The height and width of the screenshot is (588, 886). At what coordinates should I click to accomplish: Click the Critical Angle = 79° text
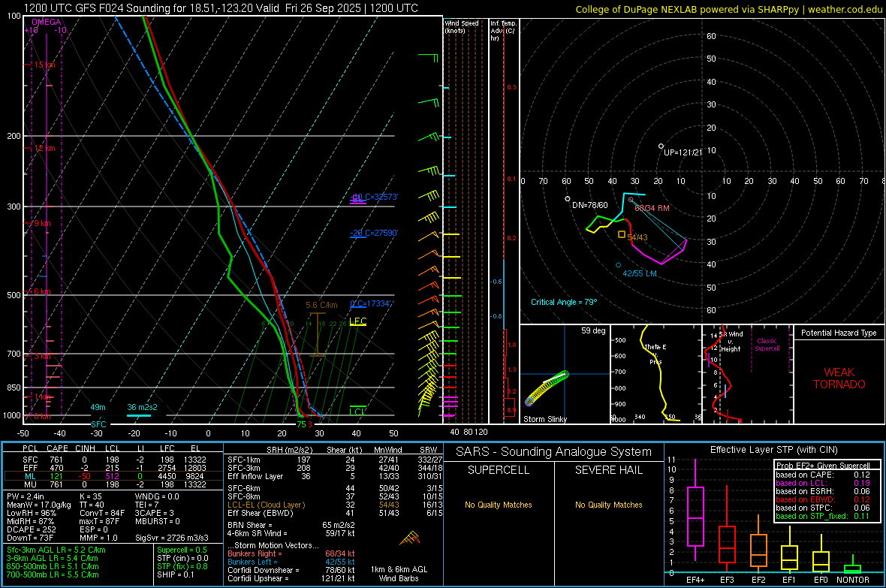coord(564,302)
